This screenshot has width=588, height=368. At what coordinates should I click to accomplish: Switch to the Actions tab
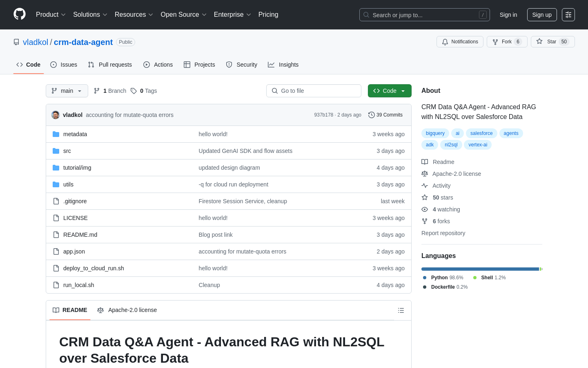pyautogui.click(x=158, y=65)
